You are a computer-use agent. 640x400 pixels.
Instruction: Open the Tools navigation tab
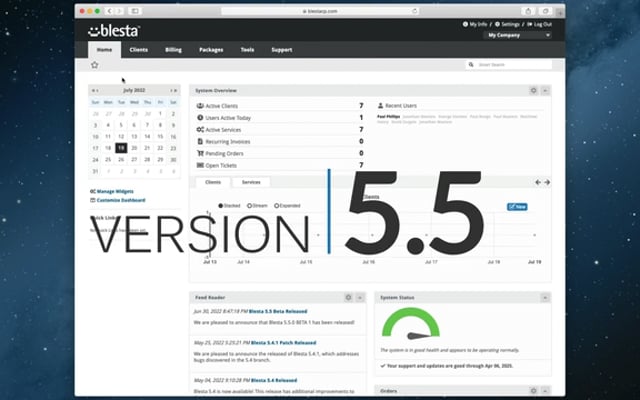247,50
